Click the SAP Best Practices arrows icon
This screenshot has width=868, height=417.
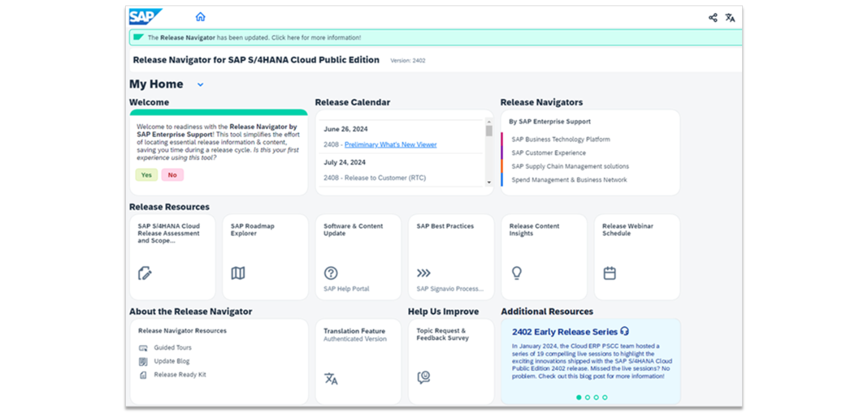(423, 273)
